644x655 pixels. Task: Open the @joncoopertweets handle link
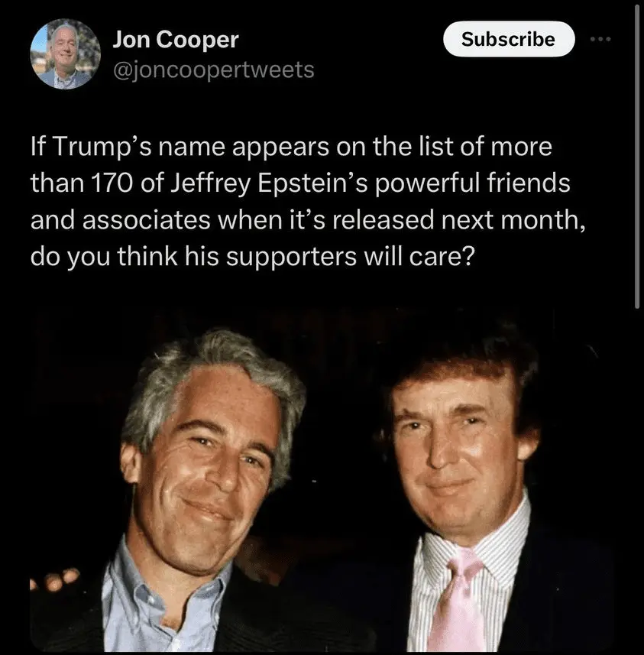[x=213, y=70]
